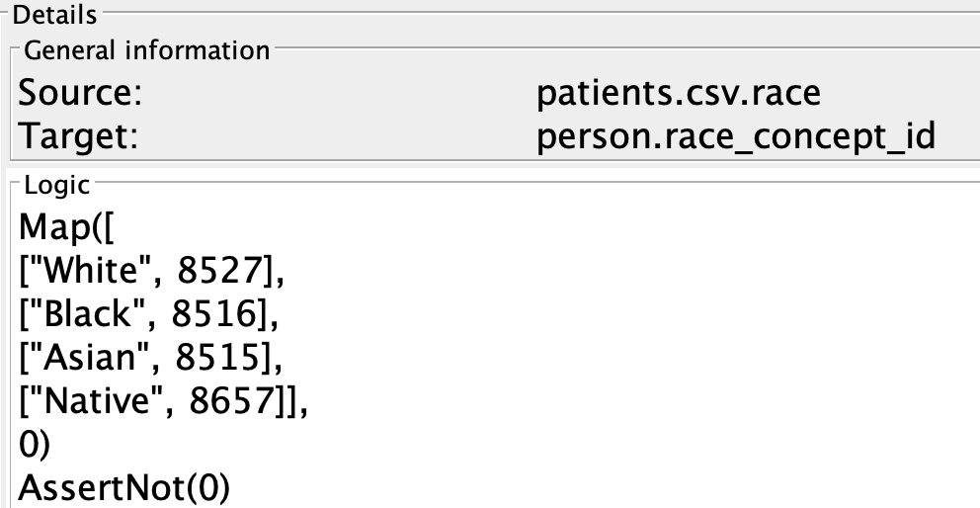Screen dimensions: 980x508
Task: Click the General information section header
Action: (x=147, y=50)
